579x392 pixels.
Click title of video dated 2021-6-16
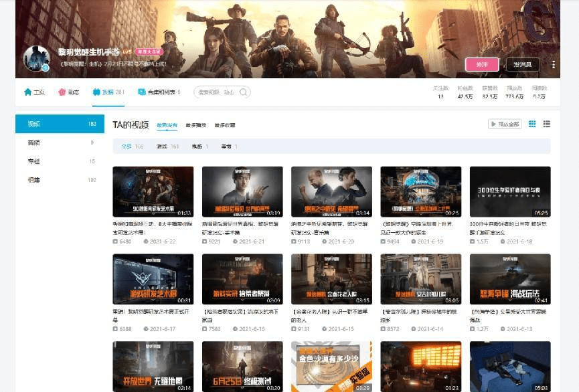240,316
